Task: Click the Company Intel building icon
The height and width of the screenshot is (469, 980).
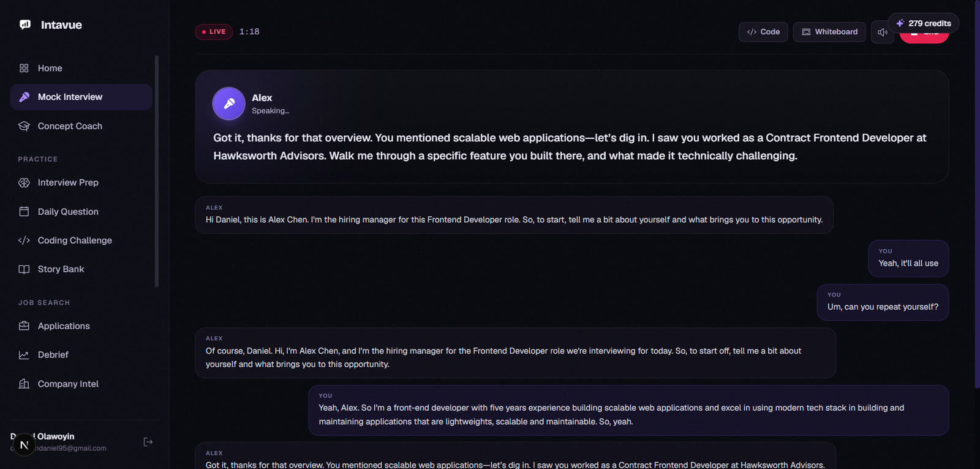Action: pos(24,384)
